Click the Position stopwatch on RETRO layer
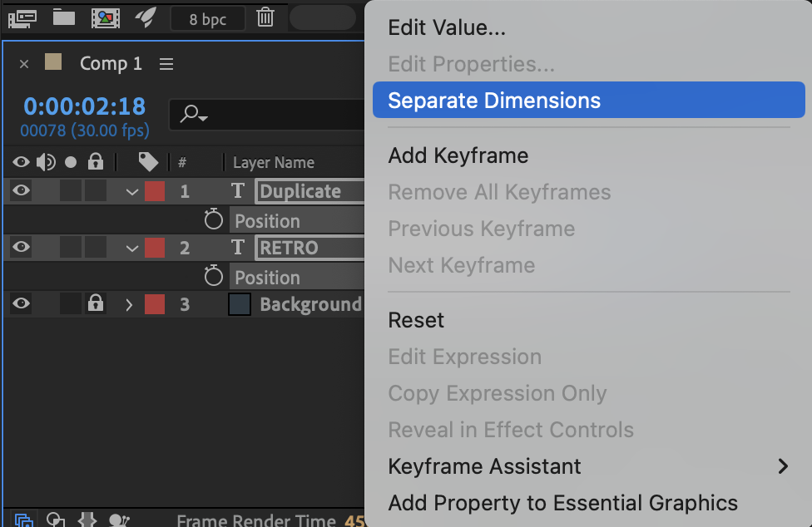The width and height of the screenshot is (812, 527). coord(214,277)
